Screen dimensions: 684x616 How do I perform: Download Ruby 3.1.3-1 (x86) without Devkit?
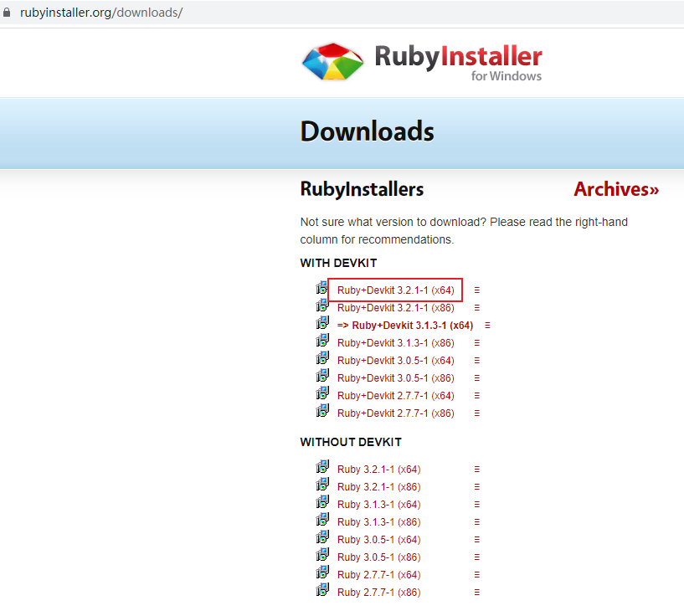[378, 521]
